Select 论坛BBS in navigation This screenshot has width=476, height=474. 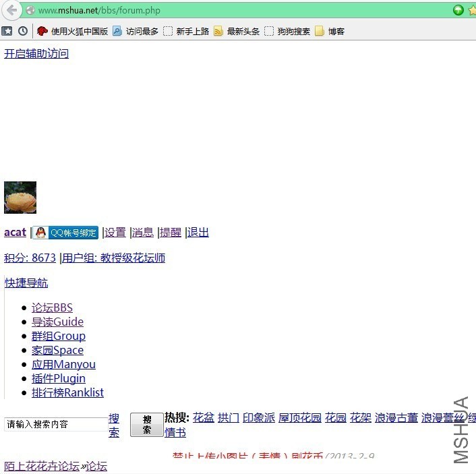(x=52, y=307)
